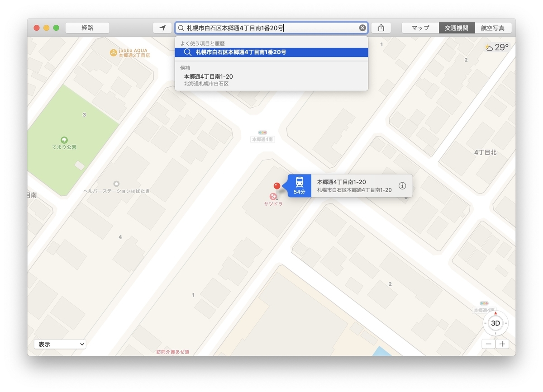Switch to マップ view tab
Viewport: 543px width, 392px height.
420,28
